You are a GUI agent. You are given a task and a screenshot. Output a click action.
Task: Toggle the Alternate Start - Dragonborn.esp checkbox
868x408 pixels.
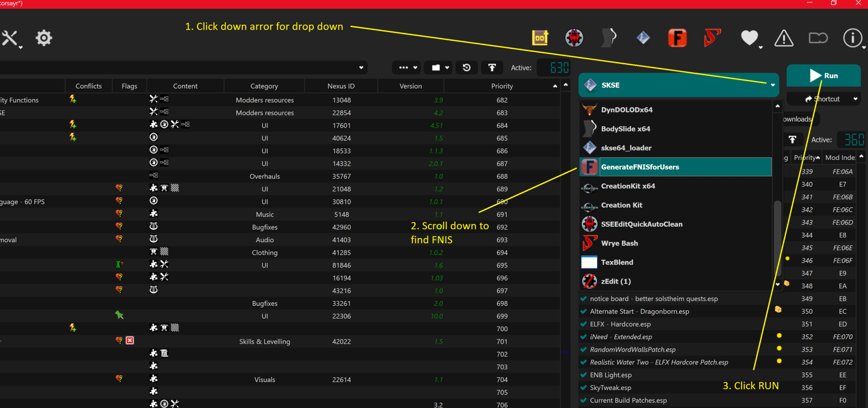click(x=584, y=311)
